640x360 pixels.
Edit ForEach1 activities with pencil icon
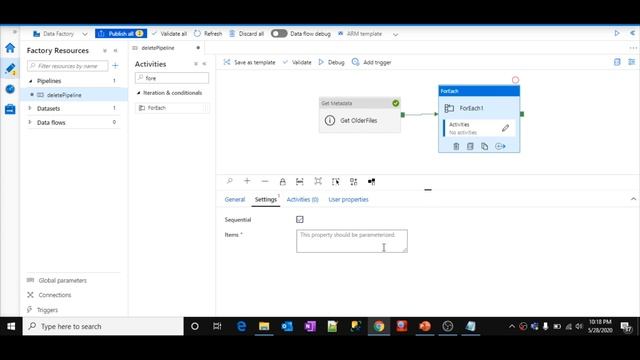[505, 128]
